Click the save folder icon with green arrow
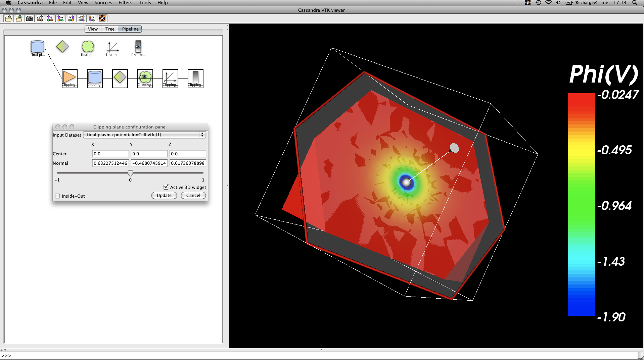644x360 pixels. point(19,18)
